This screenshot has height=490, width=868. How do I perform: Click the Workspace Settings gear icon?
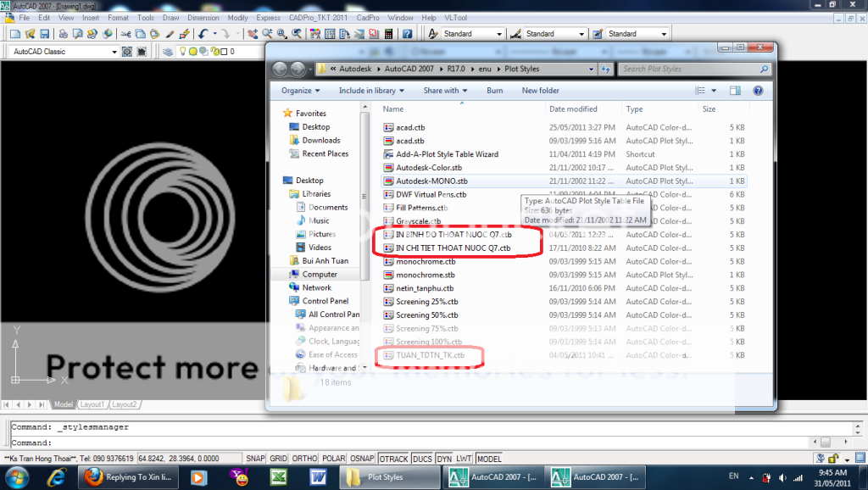point(127,52)
